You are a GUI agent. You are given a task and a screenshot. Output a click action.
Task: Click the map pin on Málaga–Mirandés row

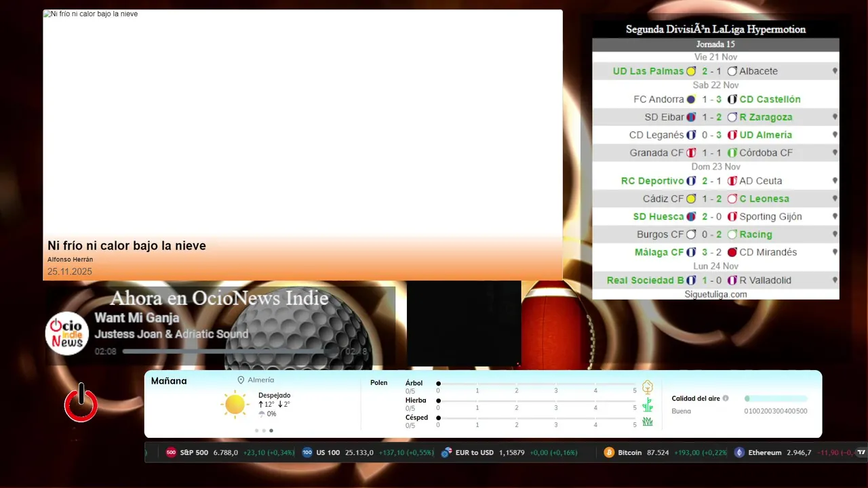pyautogui.click(x=835, y=252)
